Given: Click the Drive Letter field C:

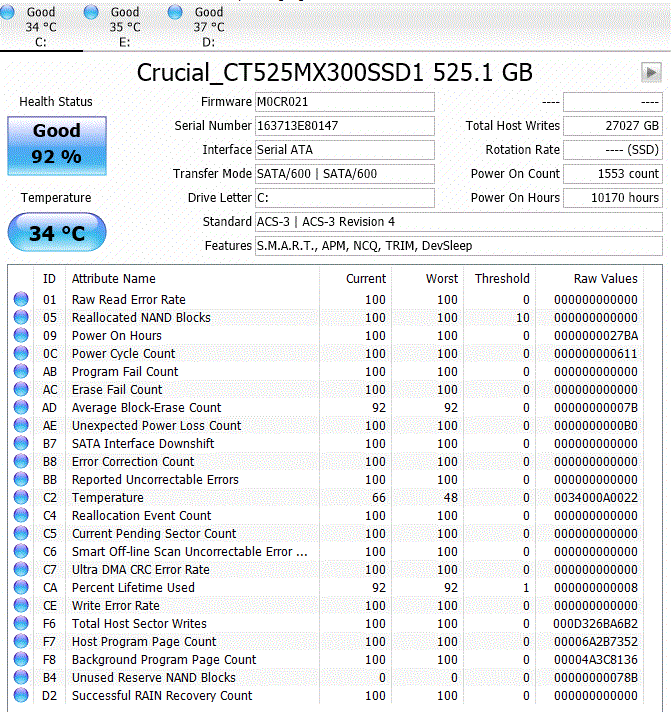Looking at the screenshot, I should [x=345, y=198].
